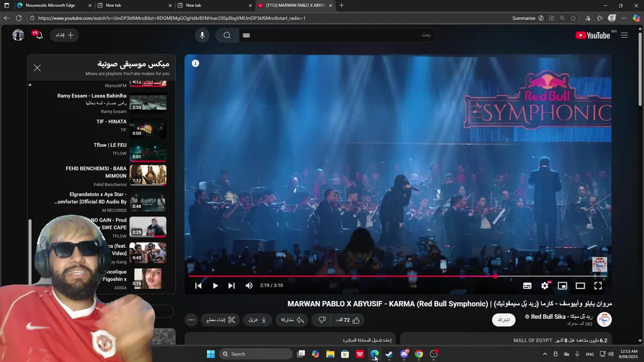The height and width of the screenshot is (362, 644).
Task: Seek using the red video progress bar
Action: pyautogui.click(x=397, y=276)
